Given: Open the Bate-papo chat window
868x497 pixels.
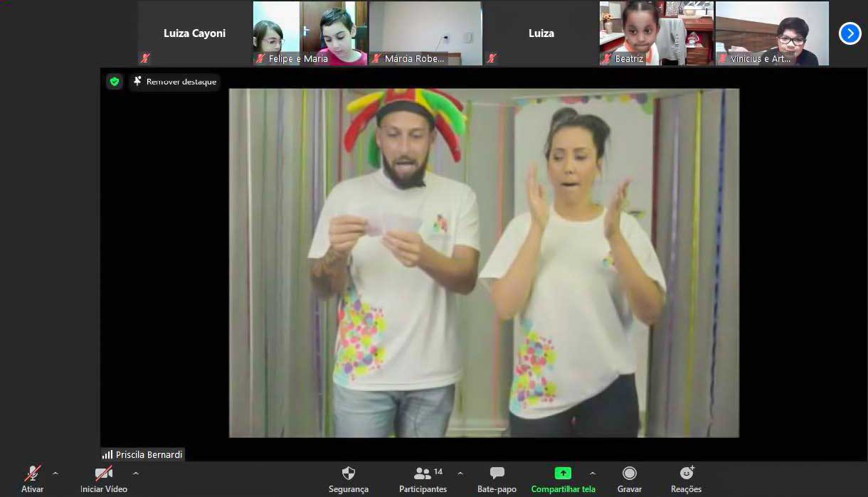Looking at the screenshot, I should [497, 479].
